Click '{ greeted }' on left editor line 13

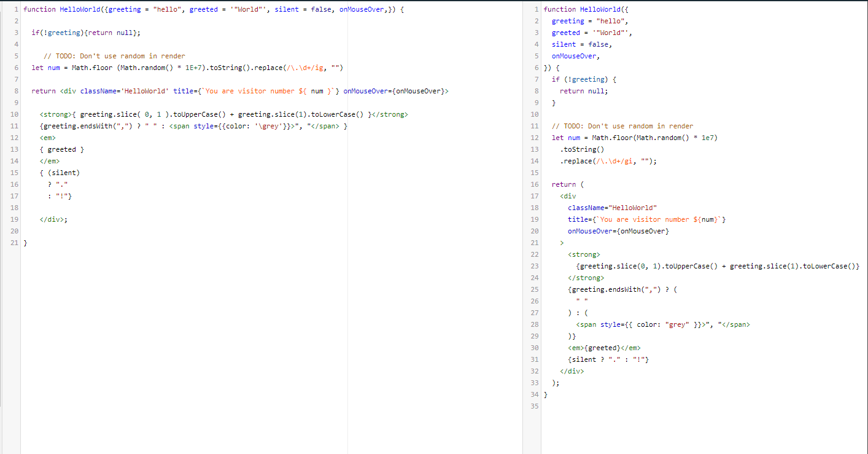coord(61,149)
